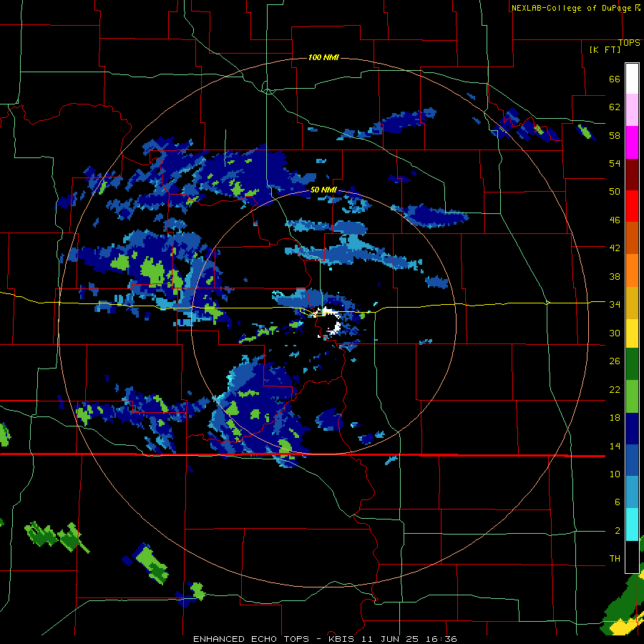Click the TH threshold legend label
The height and width of the screenshot is (644, 644).
[x=615, y=559]
